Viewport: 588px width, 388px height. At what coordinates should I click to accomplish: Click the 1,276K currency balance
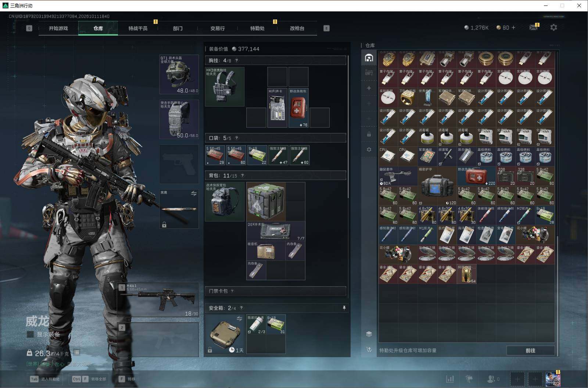pyautogui.click(x=476, y=28)
